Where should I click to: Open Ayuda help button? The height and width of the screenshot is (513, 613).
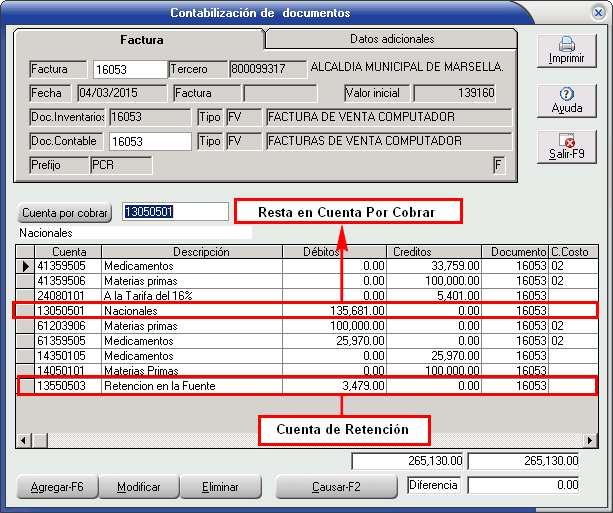[566, 99]
